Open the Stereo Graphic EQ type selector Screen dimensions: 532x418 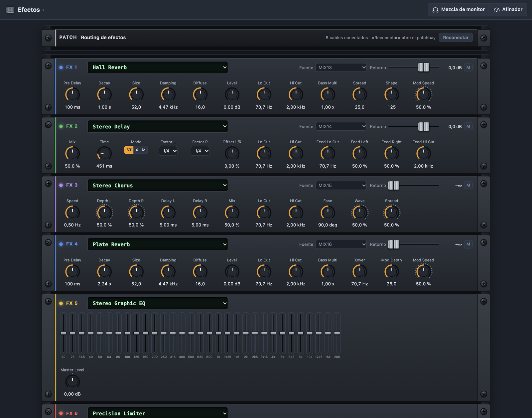pos(158,303)
